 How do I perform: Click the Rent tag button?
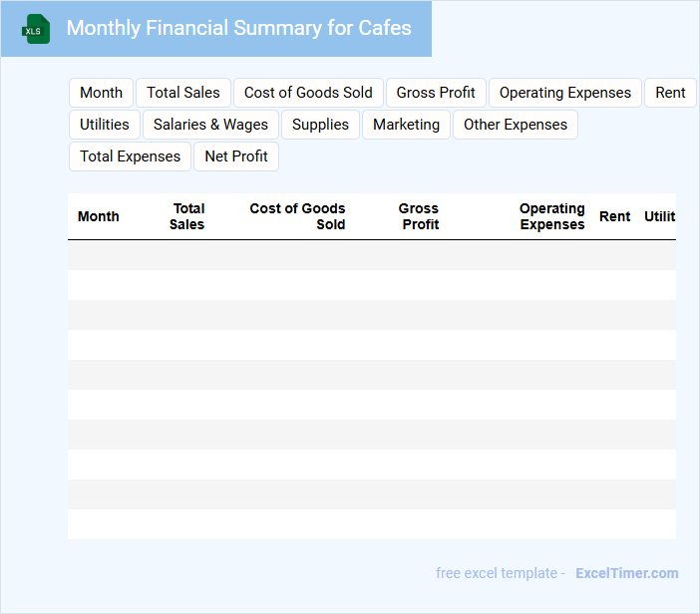pos(670,93)
